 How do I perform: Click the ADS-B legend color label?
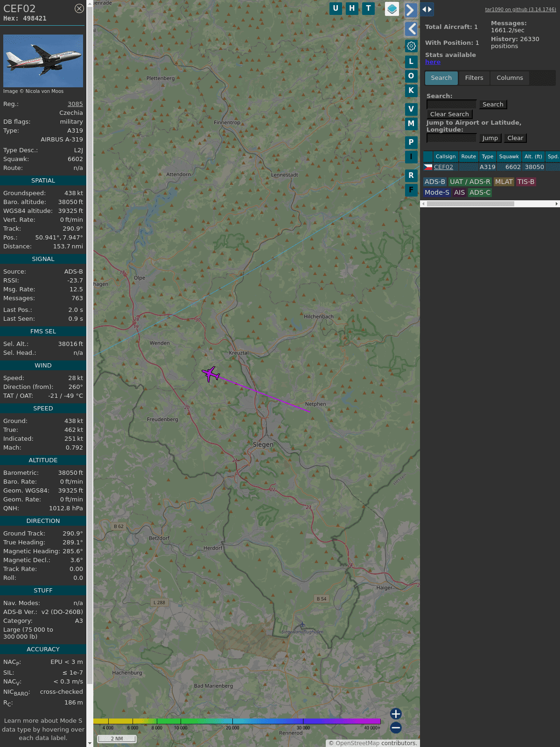[x=435, y=182]
